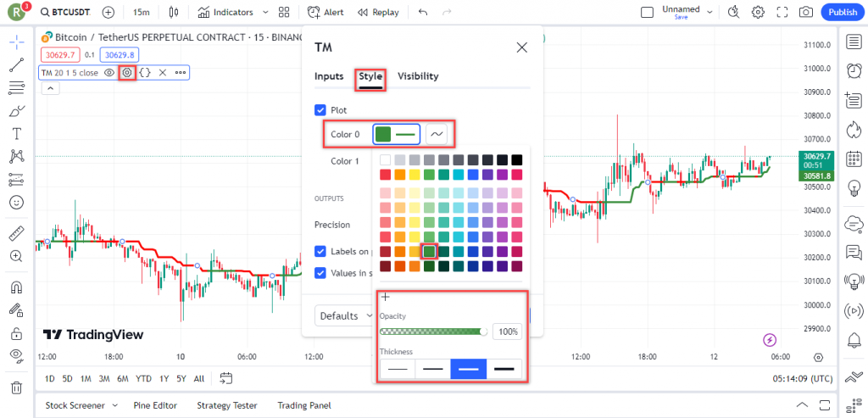Click the Publish button
The height and width of the screenshot is (418, 868).
point(843,12)
